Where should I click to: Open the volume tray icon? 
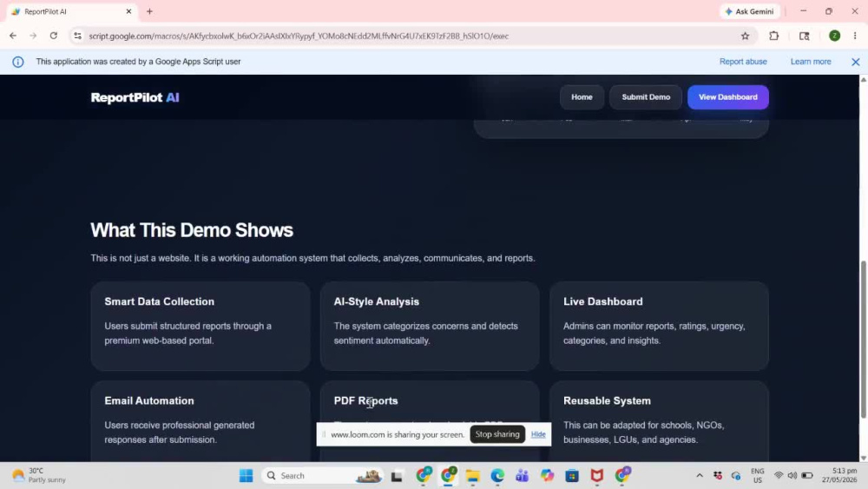[792, 475]
